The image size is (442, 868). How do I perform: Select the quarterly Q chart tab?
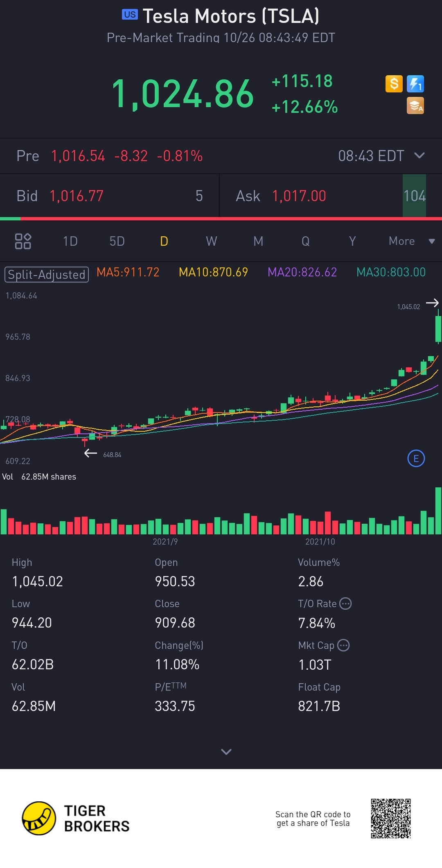[305, 241]
